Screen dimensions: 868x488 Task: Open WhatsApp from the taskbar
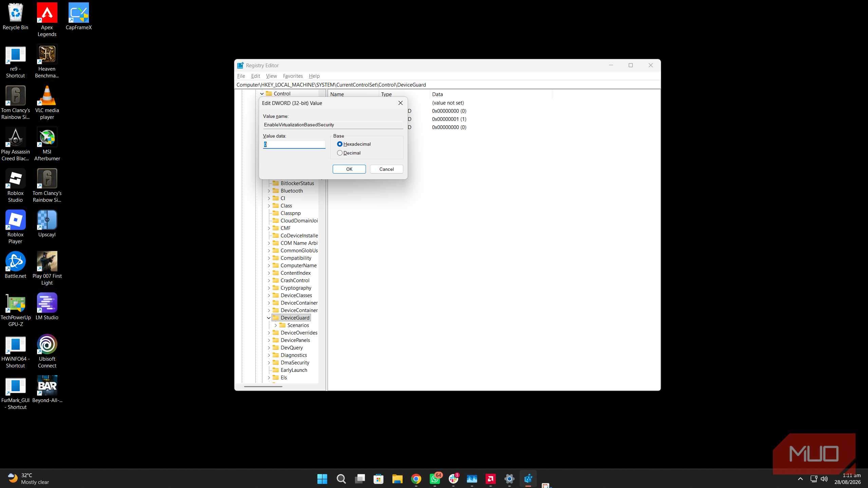point(435,479)
